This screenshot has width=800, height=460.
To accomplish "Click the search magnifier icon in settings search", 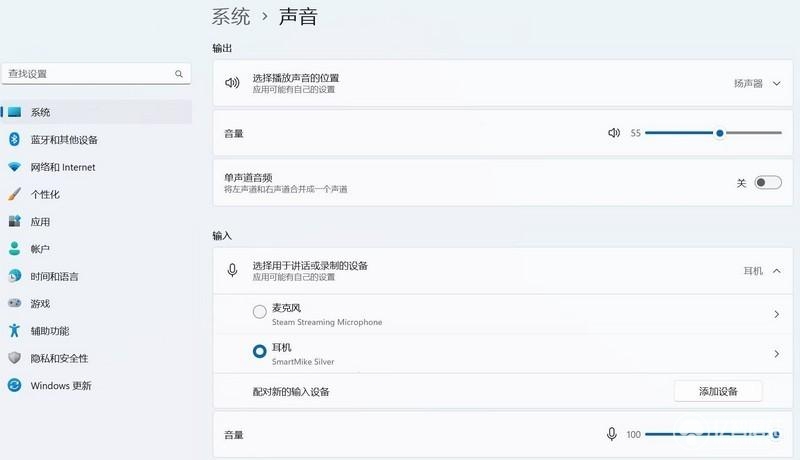I will (179, 74).
